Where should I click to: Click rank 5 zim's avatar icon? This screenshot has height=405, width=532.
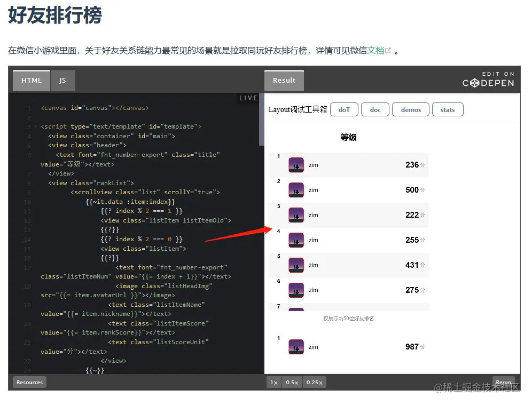(x=296, y=265)
